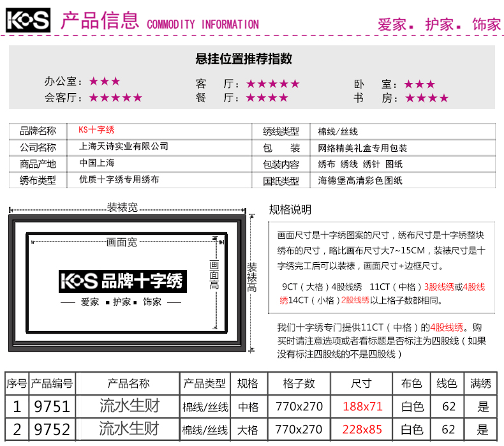Image resolution: width=504 pixels, height=446 pixels.
Task: Click the 包装内容 label cell
Action: (281, 165)
